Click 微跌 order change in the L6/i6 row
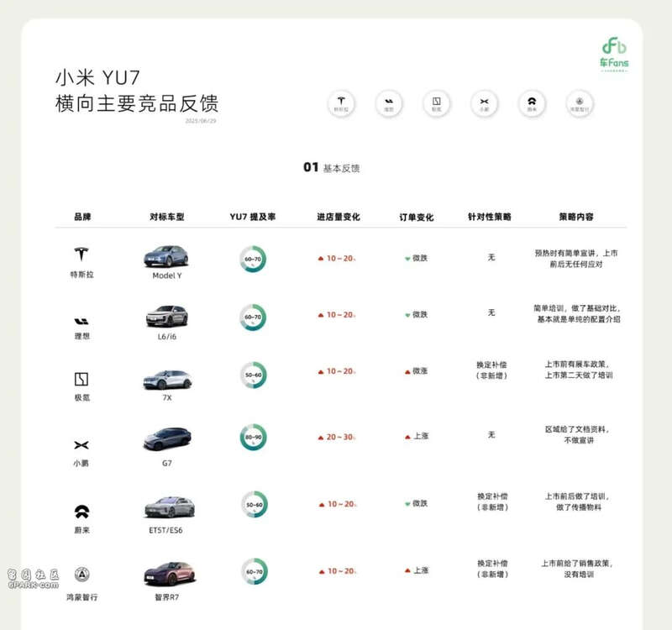Image resolution: width=672 pixels, height=630 pixels. pyautogui.click(x=417, y=314)
